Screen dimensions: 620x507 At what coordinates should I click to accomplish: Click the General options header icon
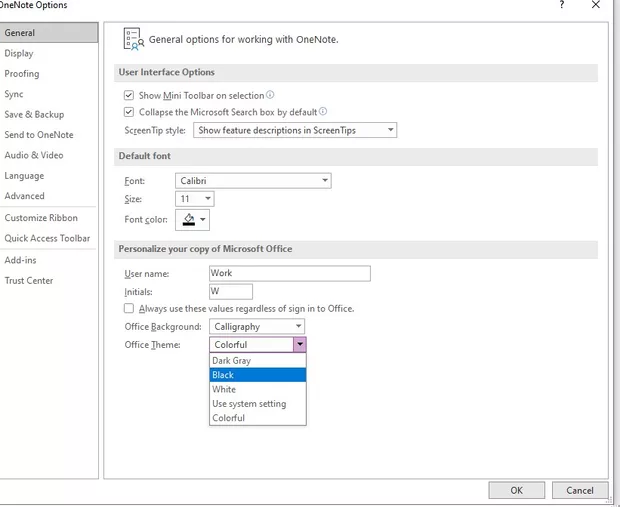pyautogui.click(x=133, y=39)
